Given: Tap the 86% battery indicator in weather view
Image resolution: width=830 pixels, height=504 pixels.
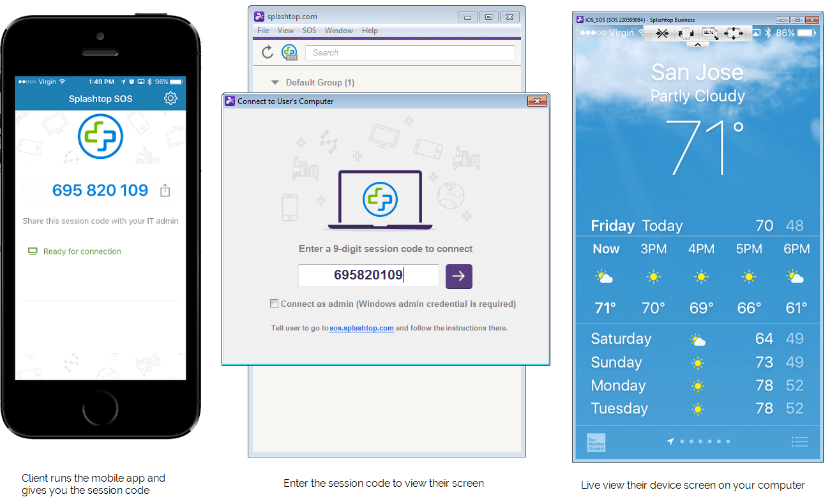Looking at the screenshot, I should pos(796,33).
